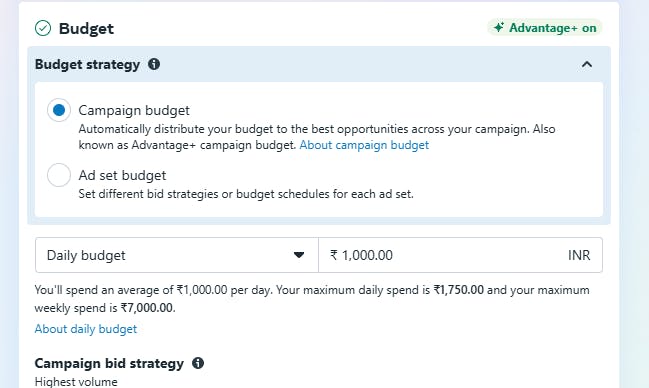Click the Ad set budget option label
Viewport: 649px width, 388px height.
click(x=123, y=176)
